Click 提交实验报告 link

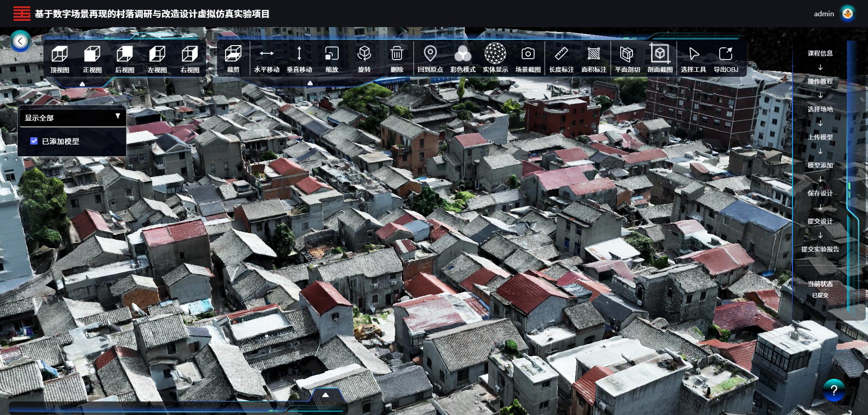pyautogui.click(x=820, y=249)
